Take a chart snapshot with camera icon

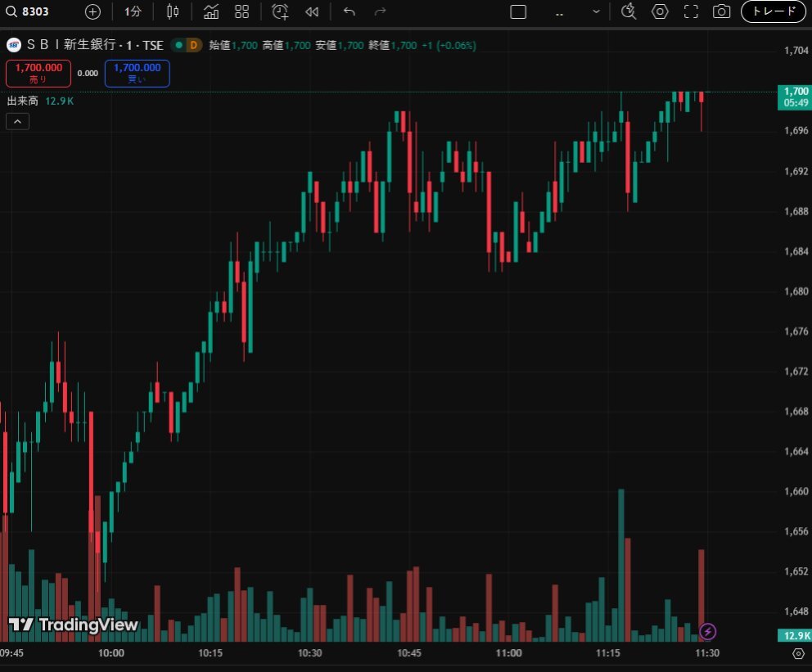pyautogui.click(x=721, y=11)
